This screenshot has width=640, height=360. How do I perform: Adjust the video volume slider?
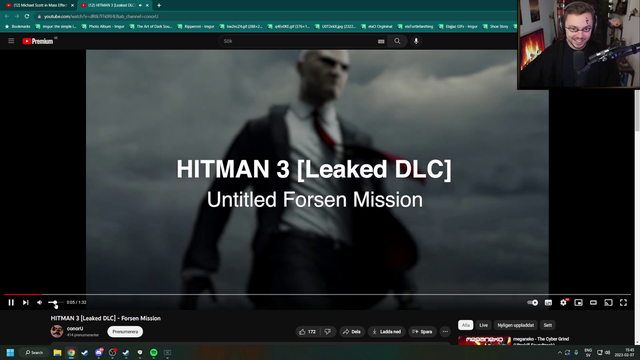click(x=56, y=302)
